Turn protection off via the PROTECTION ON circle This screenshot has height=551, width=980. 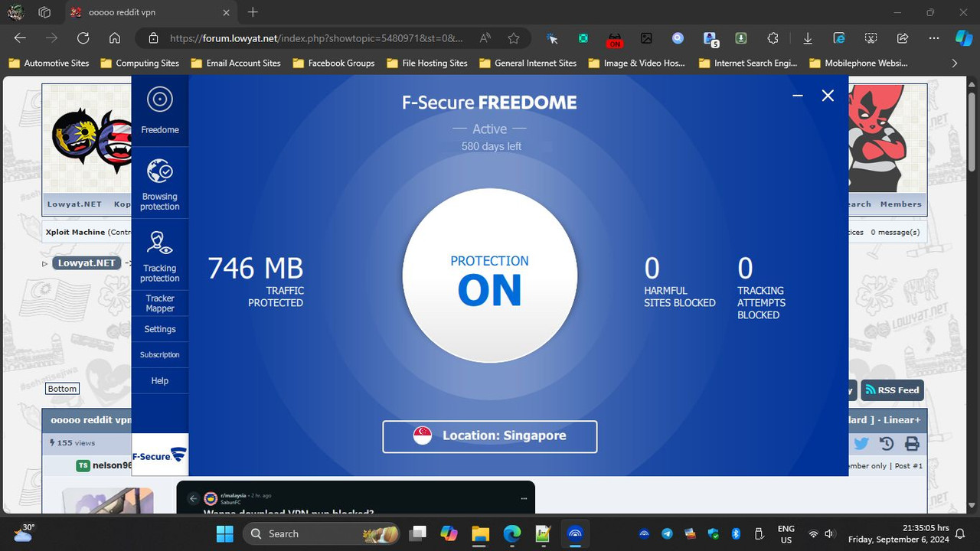[489, 275]
